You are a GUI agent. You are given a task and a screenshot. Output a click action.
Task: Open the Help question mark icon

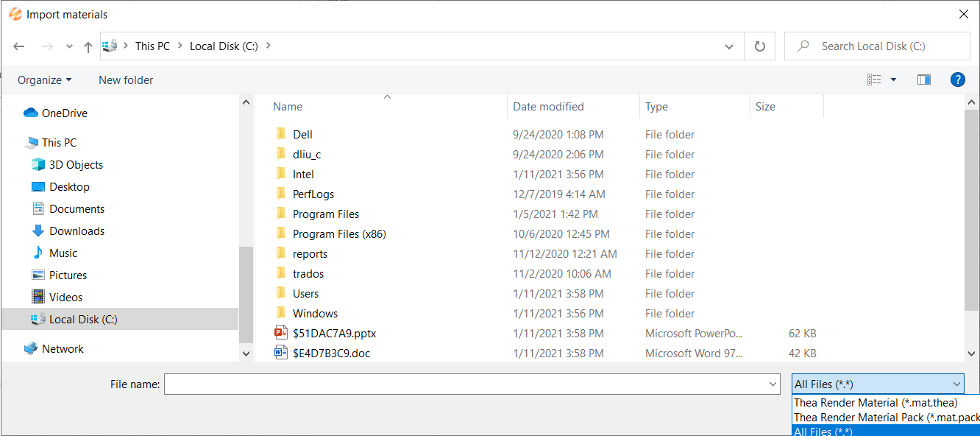click(957, 80)
